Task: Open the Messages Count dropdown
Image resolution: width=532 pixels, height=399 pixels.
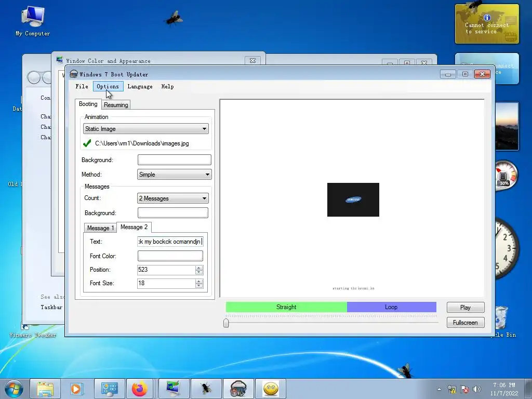Action: (x=172, y=198)
